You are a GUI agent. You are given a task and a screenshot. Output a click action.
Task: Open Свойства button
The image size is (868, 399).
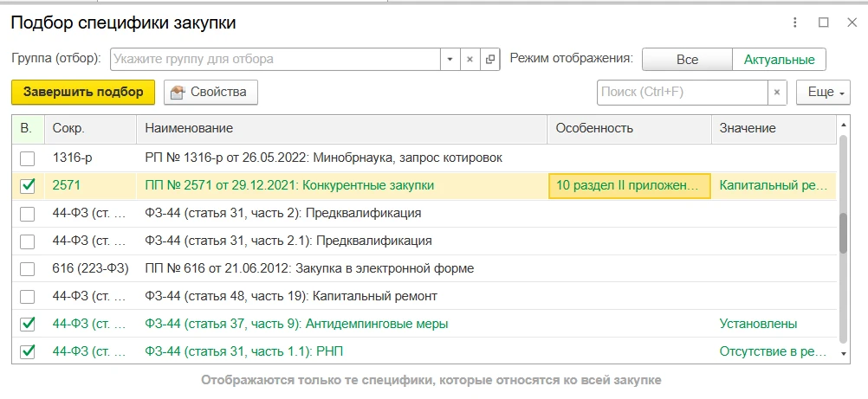pyautogui.click(x=211, y=92)
